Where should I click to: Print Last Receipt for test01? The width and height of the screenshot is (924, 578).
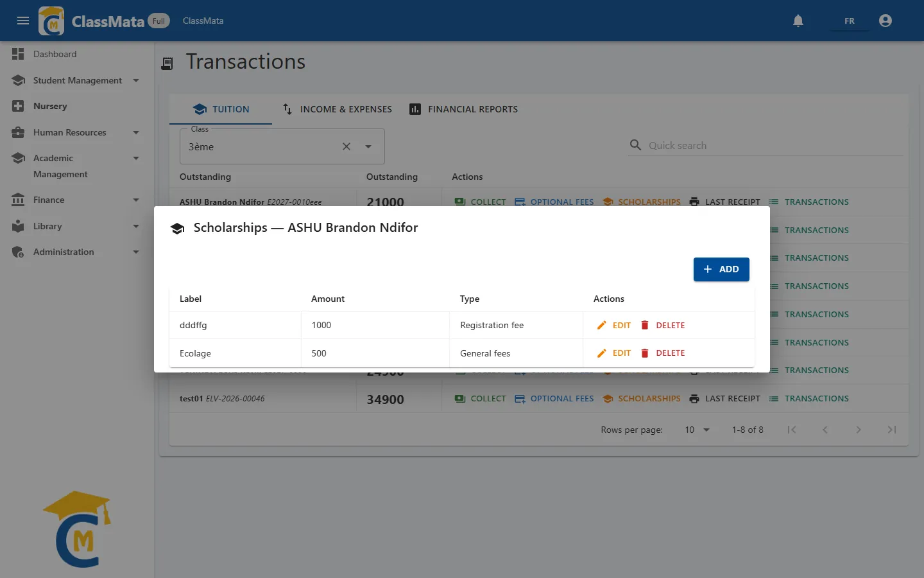point(724,399)
